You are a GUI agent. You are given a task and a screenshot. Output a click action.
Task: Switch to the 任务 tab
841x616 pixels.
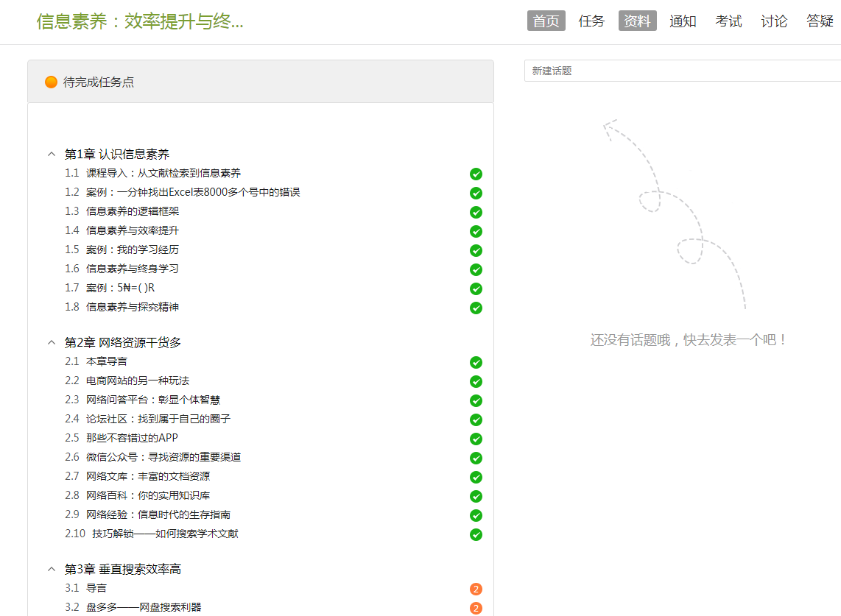point(591,21)
